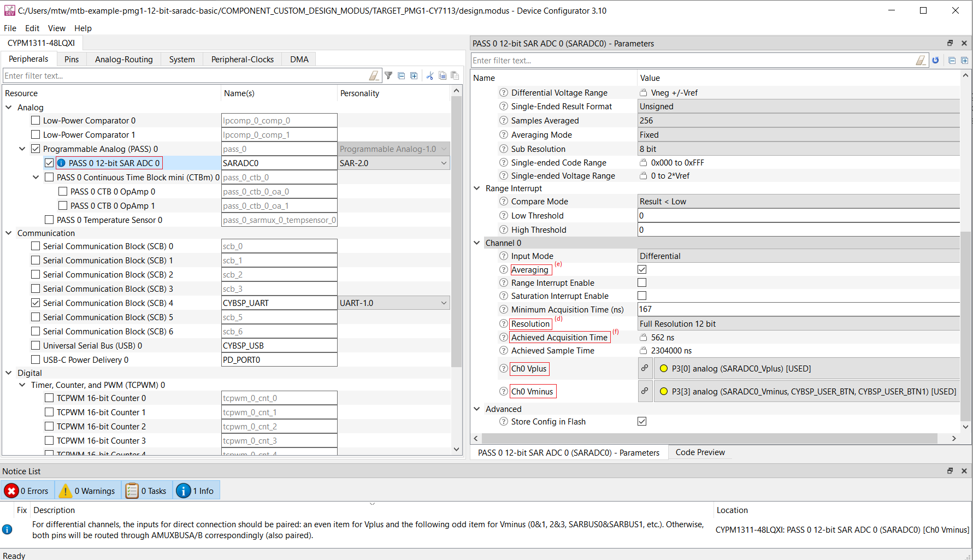Collapse Timer, Counter, and PWM (TCPWM) 0
The image size is (973, 560).
(22, 385)
